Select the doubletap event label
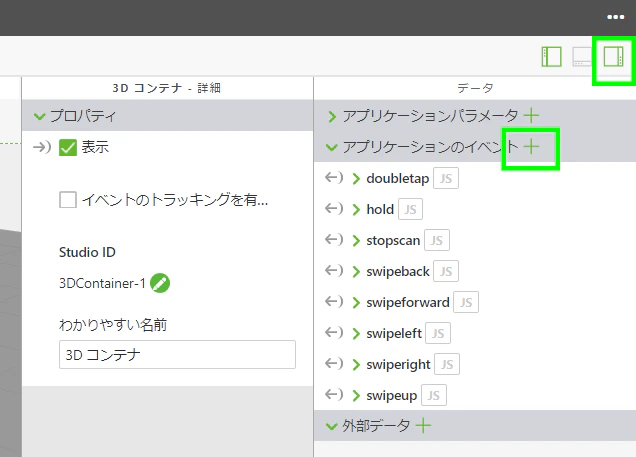This screenshot has height=457, width=636. (x=398, y=178)
